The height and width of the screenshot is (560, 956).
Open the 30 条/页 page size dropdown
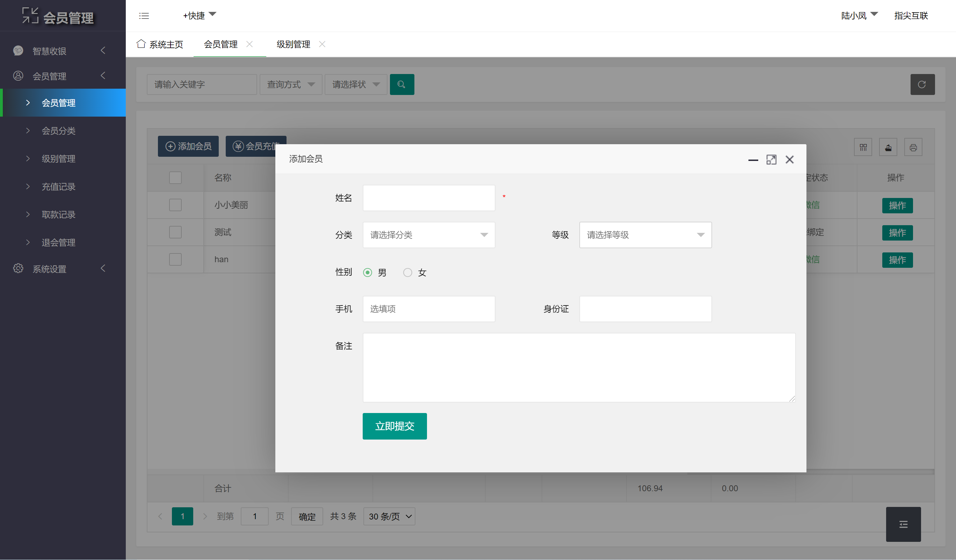389,516
